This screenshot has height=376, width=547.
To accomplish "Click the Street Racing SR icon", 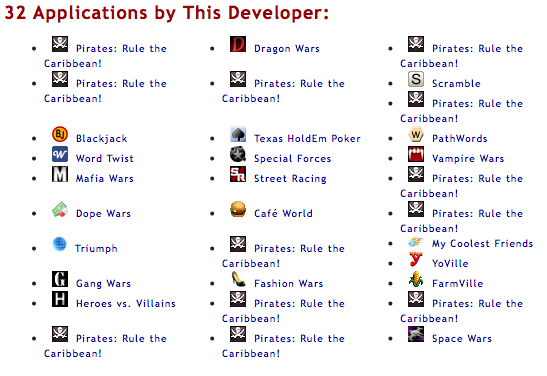I will tap(238, 174).
